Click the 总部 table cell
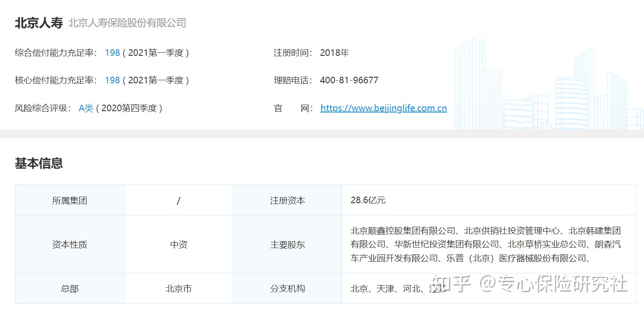 [69, 289]
